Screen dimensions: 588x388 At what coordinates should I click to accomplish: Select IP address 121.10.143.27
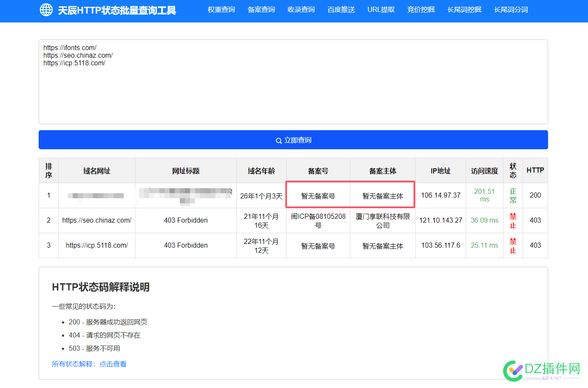tap(441, 221)
